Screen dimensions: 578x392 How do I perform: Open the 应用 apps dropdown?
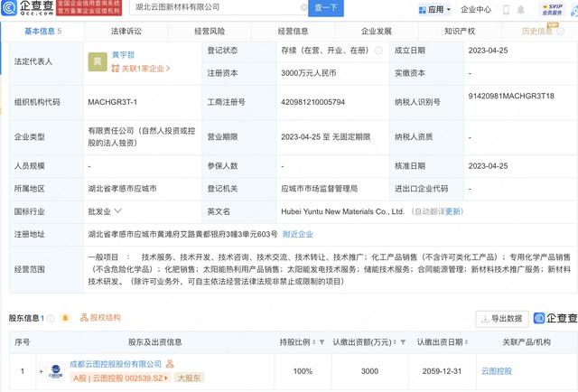(x=435, y=10)
